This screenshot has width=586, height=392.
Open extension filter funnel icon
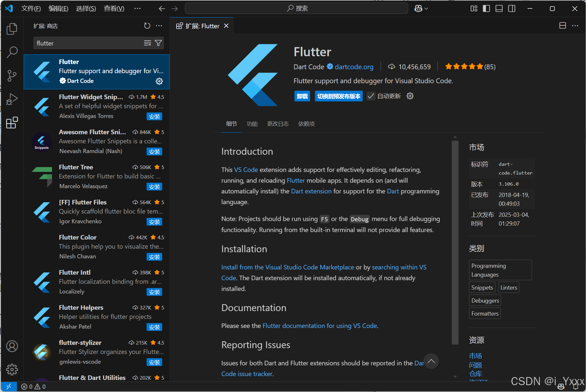(158, 43)
